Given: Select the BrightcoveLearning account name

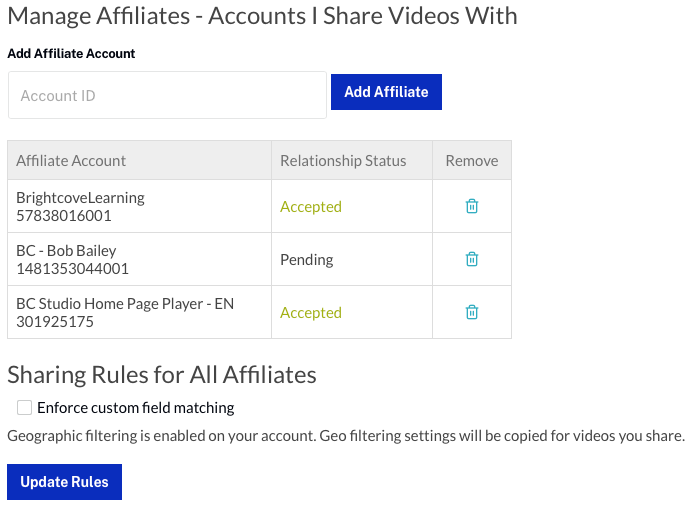Looking at the screenshot, I should point(80,198).
